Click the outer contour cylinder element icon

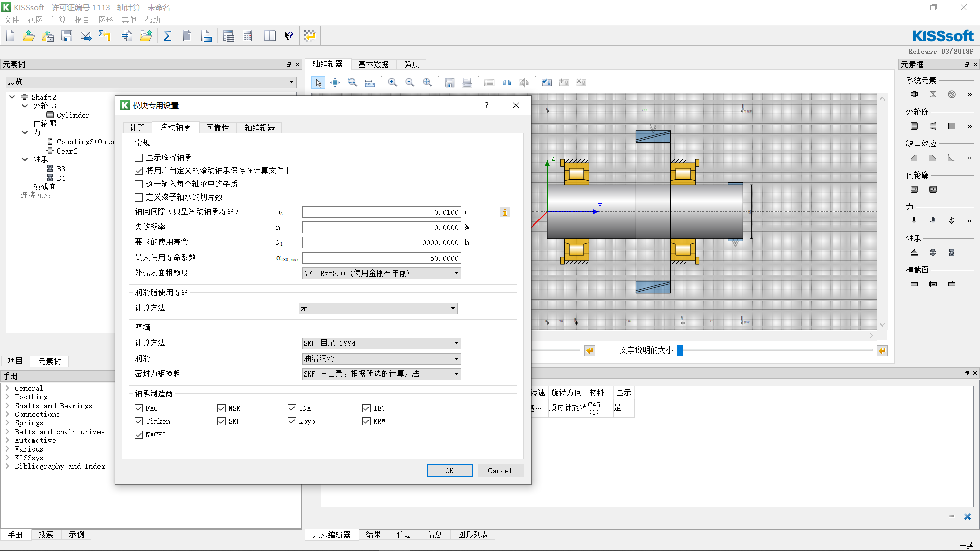click(x=914, y=126)
